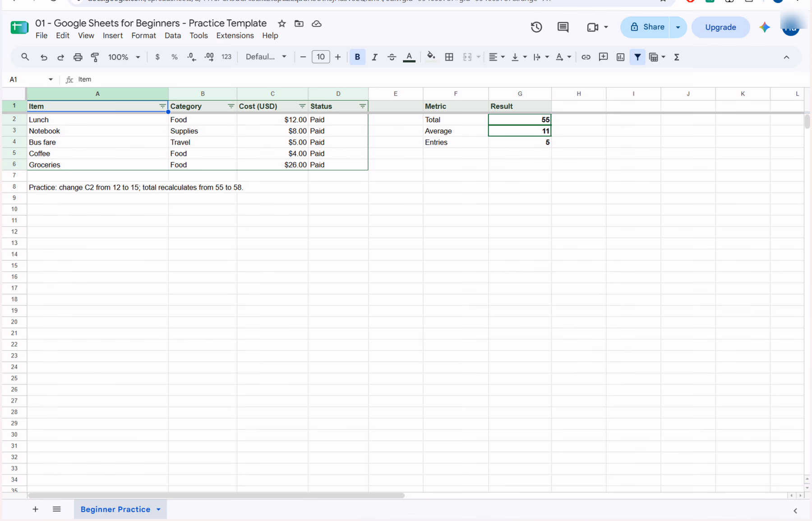The width and height of the screenshot is (812, 521).
Task: Open filter for Item column
Action: coord(162,106)
